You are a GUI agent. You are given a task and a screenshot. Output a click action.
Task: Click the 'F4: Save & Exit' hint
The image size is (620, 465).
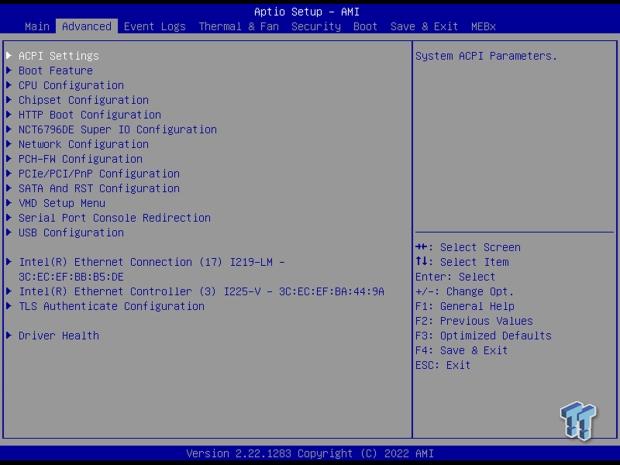(461, 350)
